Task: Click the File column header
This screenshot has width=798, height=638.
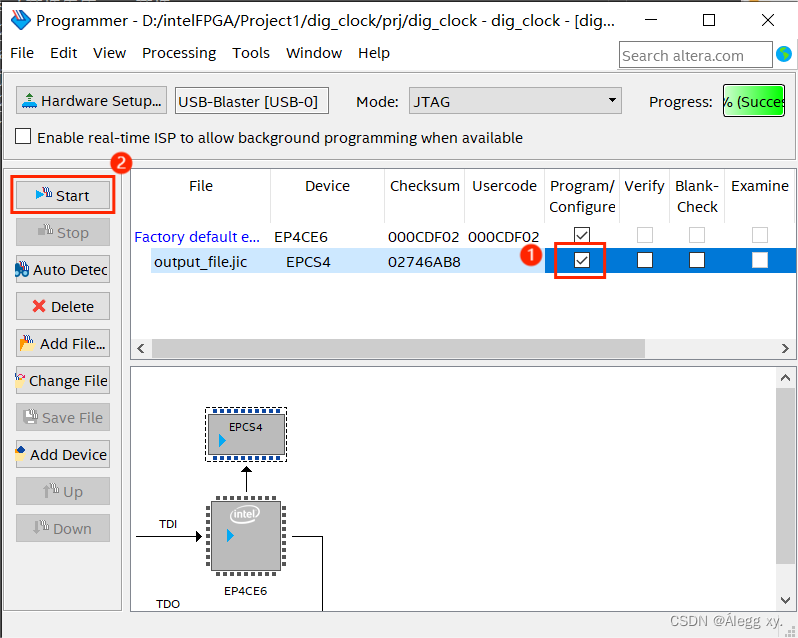Action: (201, 196)
